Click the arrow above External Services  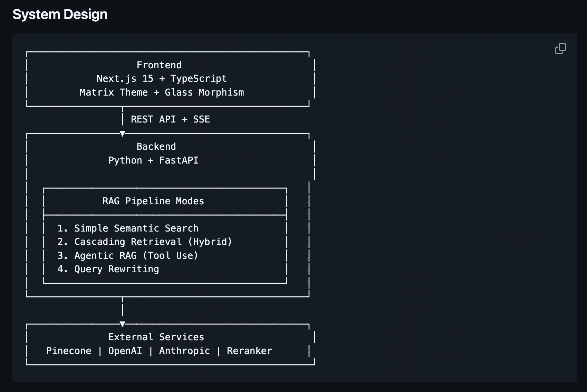tap(122, 323)
